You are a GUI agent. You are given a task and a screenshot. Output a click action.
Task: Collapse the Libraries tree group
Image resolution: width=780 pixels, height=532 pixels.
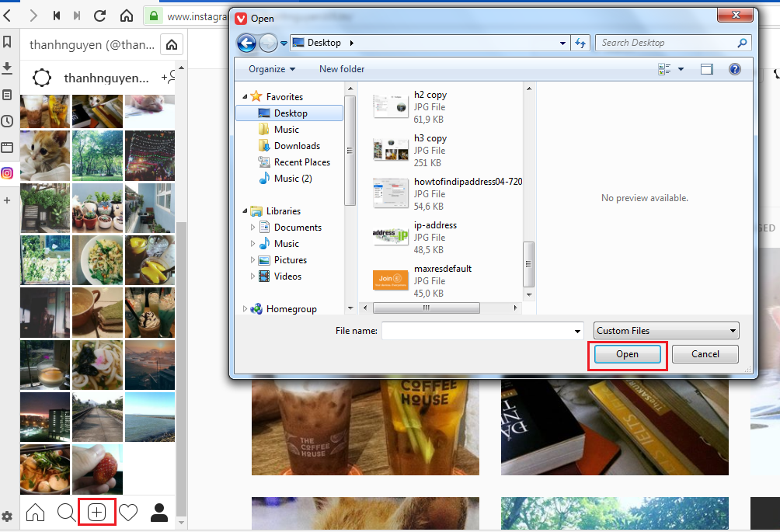pos(245,210)
